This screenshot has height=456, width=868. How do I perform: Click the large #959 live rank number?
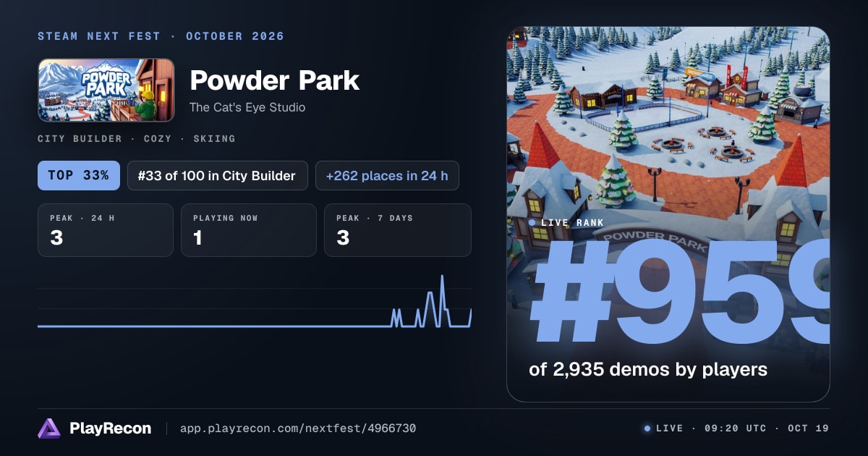(x=678, y=291)
